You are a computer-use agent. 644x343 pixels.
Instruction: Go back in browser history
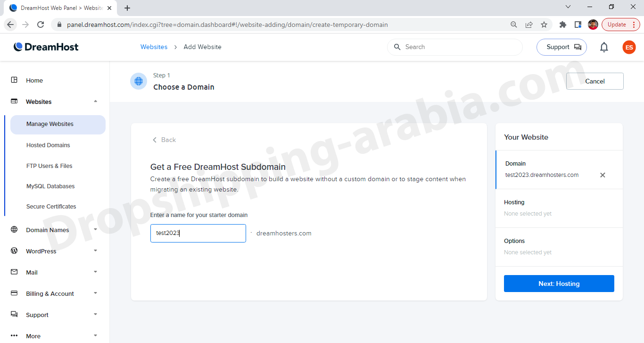[10, 25]
